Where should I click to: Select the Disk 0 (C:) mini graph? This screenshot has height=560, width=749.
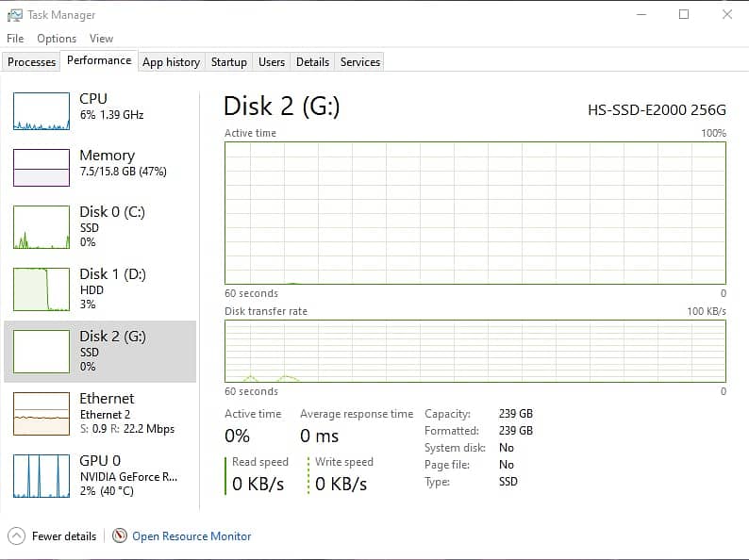pyautogui.click(x=42, y=227)
